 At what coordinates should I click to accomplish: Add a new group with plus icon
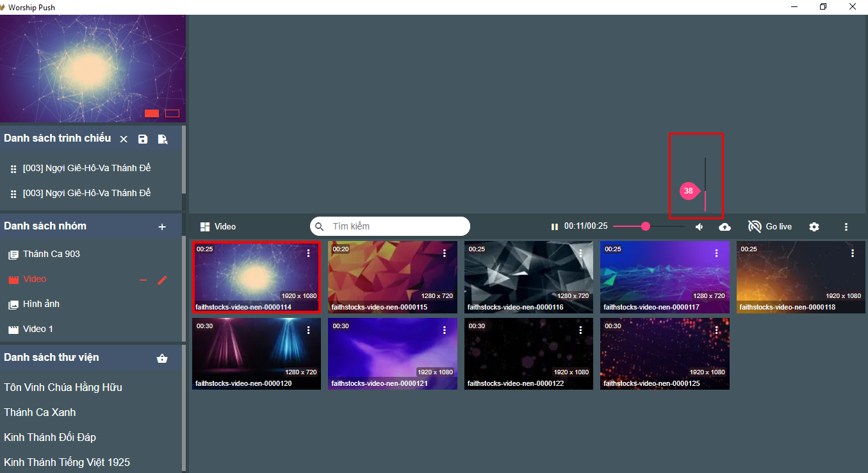pyautogui.click(x=162, y=227)
